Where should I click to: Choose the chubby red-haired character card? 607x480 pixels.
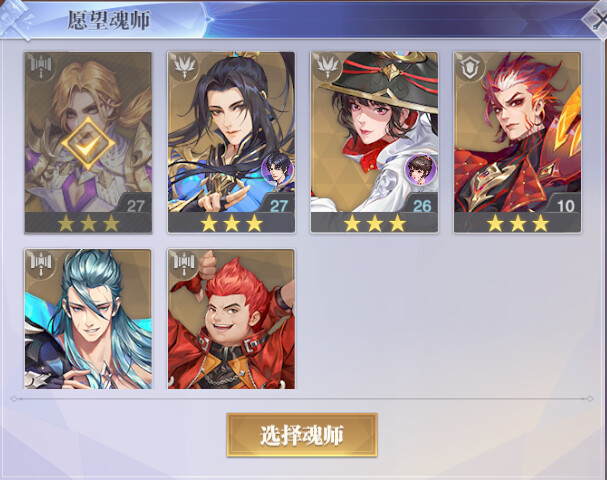231,319
